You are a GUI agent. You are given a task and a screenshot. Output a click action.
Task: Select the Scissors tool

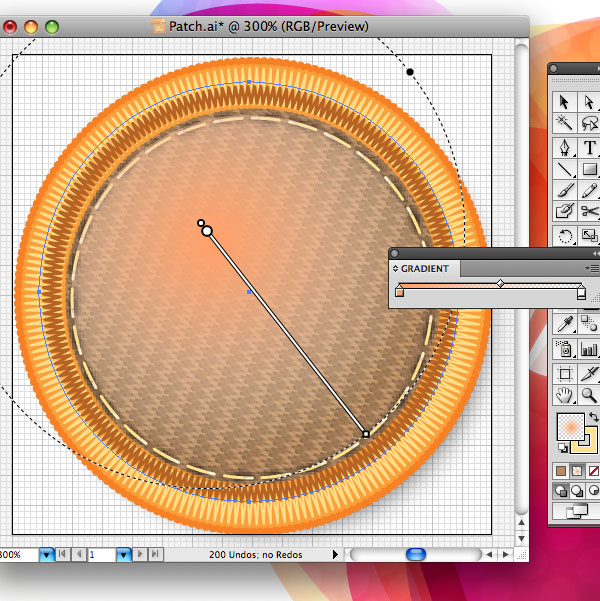[589, 211]
